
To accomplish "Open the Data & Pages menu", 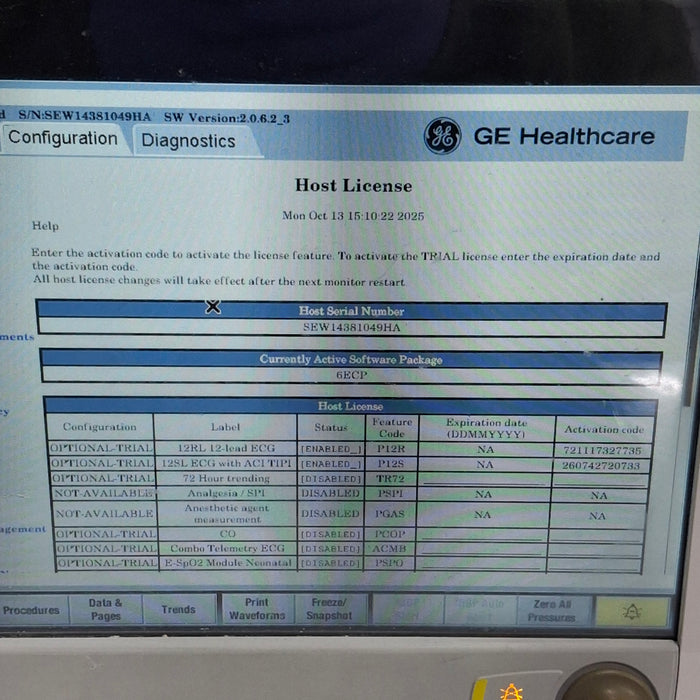I will coord(106,609).
